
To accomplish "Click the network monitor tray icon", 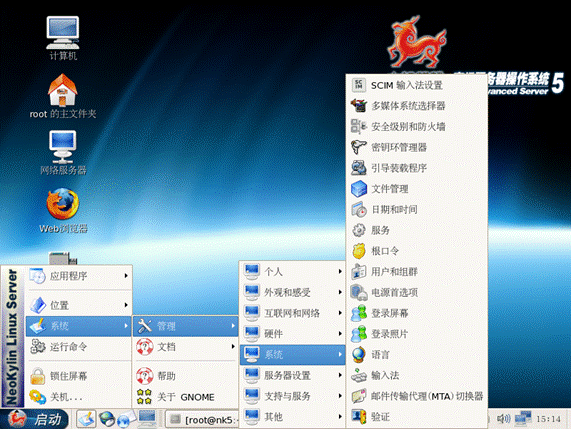I will click(x=523, y=418).
